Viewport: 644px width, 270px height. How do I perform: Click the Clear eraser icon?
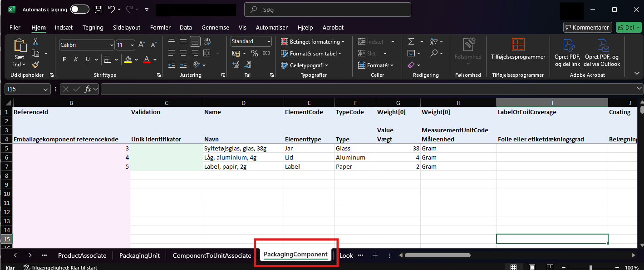pyautogui.click(x=411, y=65)
